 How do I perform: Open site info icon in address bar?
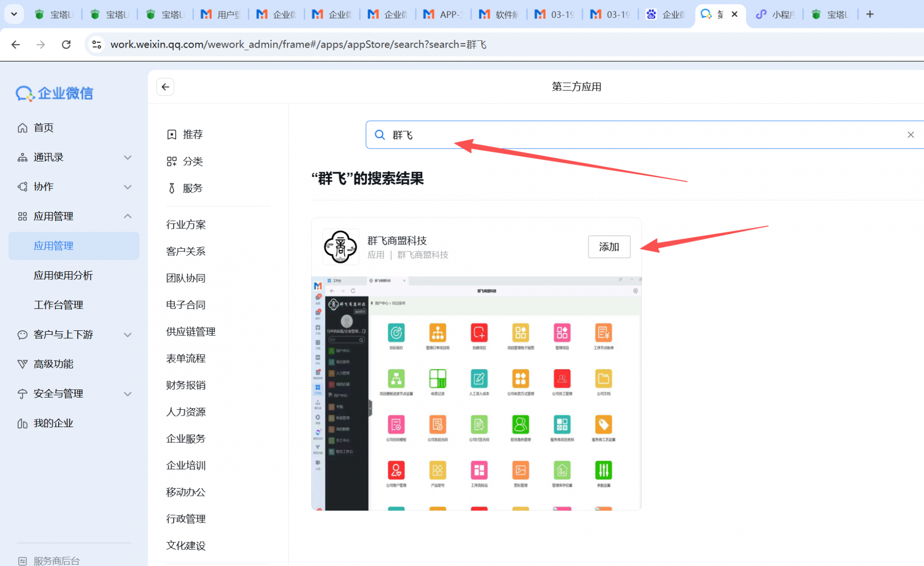click(97, 45)
